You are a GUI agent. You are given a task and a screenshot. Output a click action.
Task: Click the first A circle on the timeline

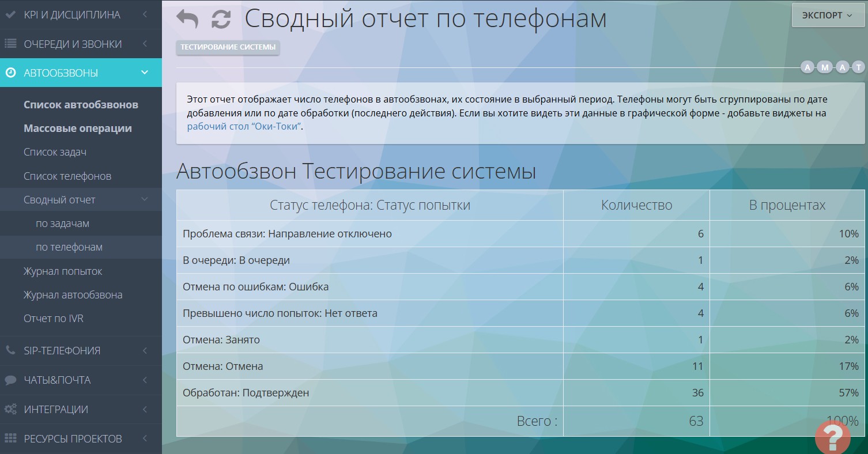point(807,67)
